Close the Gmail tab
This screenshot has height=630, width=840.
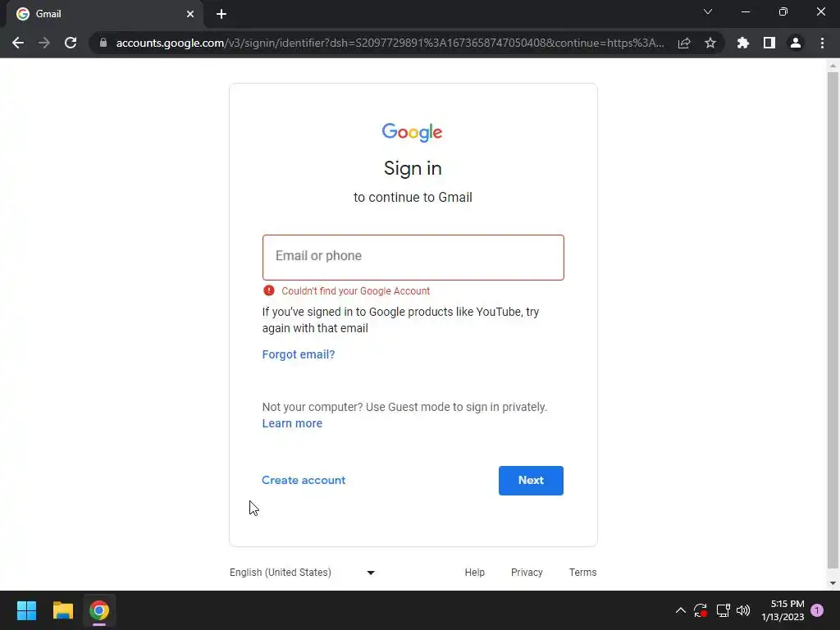coord(190,14)
